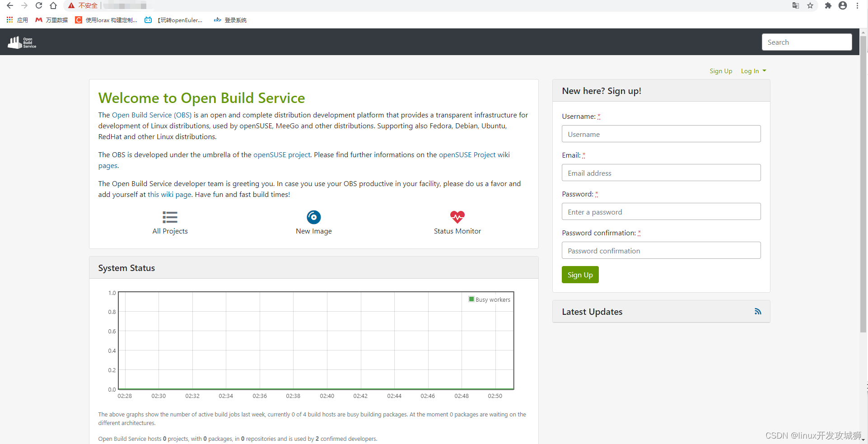Click the Latest Updates heading
The height and width of the screenshot is (444, 868).
click(x=592, y=312)
